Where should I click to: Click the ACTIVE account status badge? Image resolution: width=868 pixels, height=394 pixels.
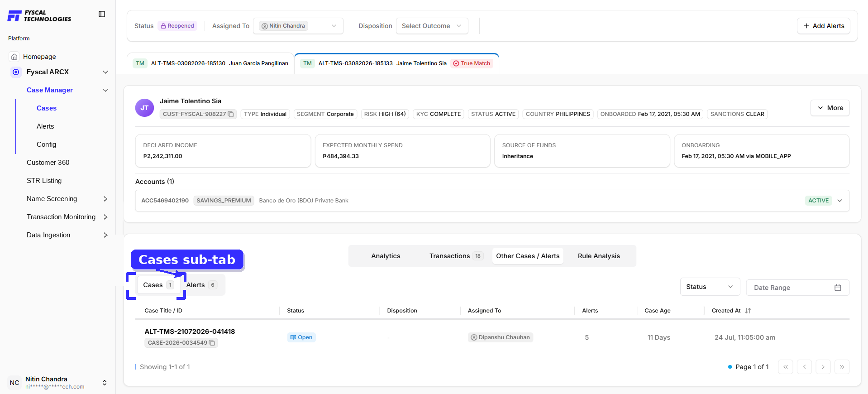[x=818, y=201]
